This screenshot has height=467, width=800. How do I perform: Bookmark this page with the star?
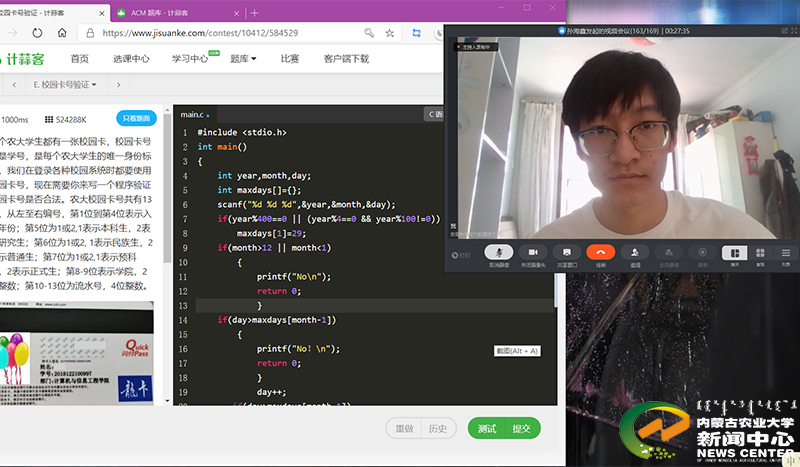pyautogui.click(x=390, y=33)
